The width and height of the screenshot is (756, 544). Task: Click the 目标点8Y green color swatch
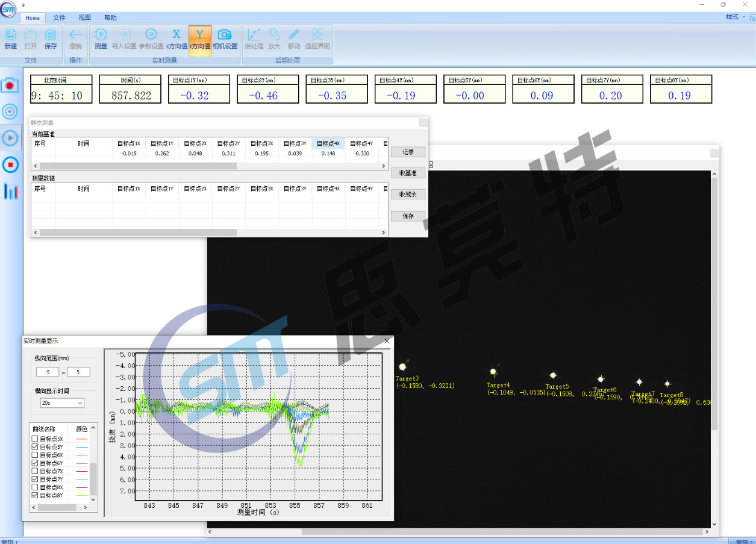point(82,495)
